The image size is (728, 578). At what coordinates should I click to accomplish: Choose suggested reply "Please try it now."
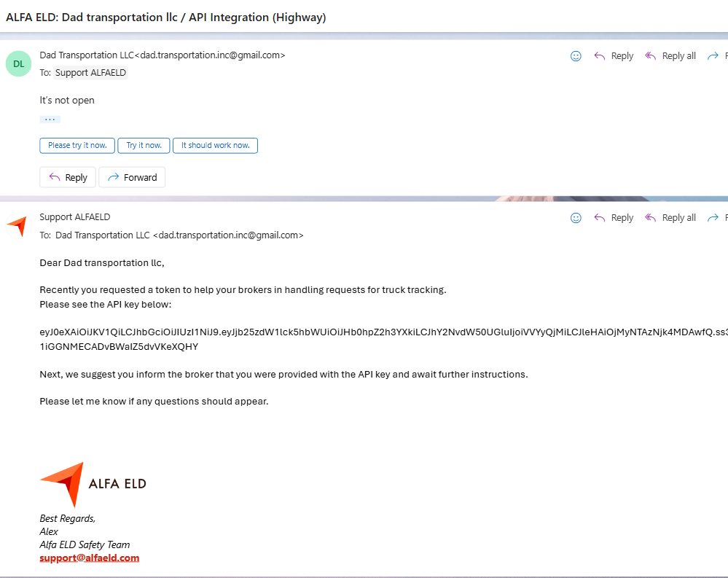pos(77,145)
